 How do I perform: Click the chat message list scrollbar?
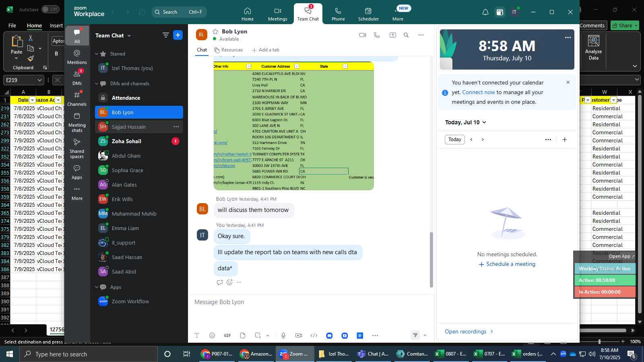431,260
